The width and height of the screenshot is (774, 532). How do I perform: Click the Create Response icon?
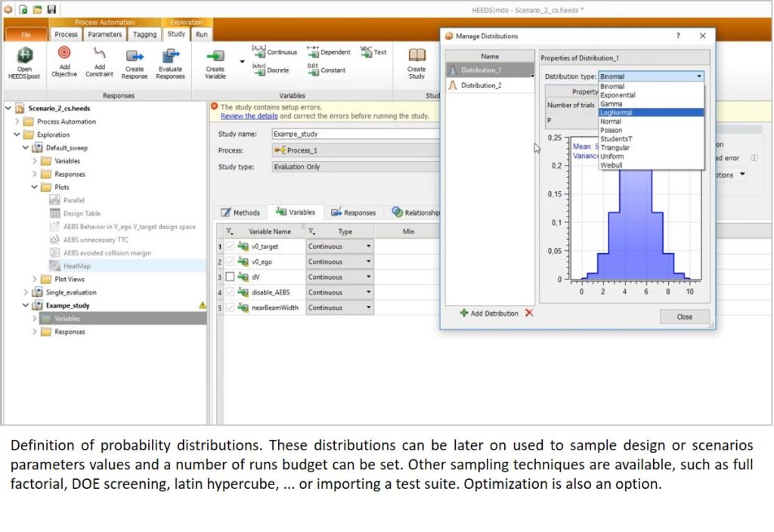pyautogui.click(x=135, y=55)
